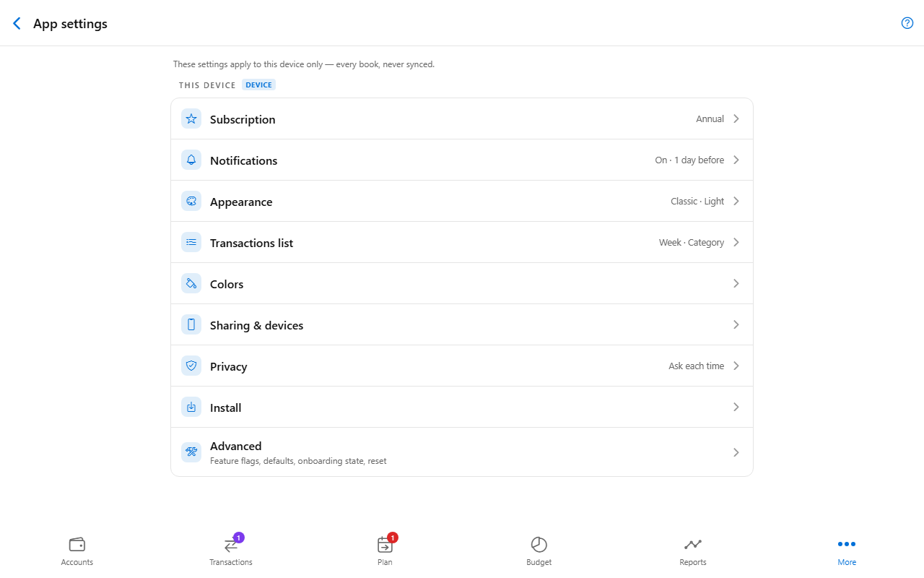Click the Install download icon
924x578 pixels.
[x=191, y=407]
